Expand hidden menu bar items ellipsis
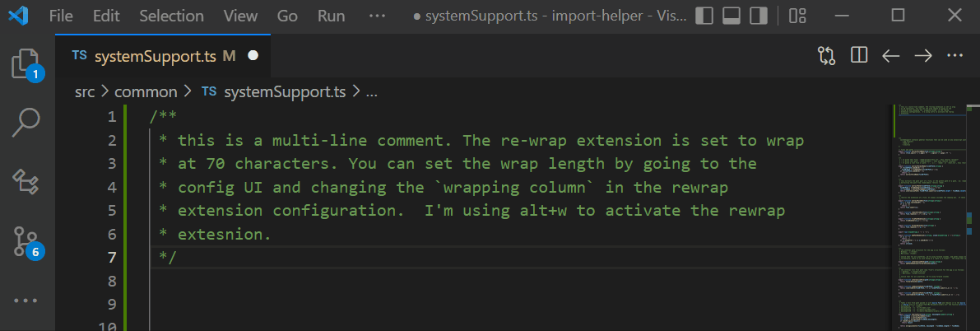Screen dimensions: 980x331 377,16
